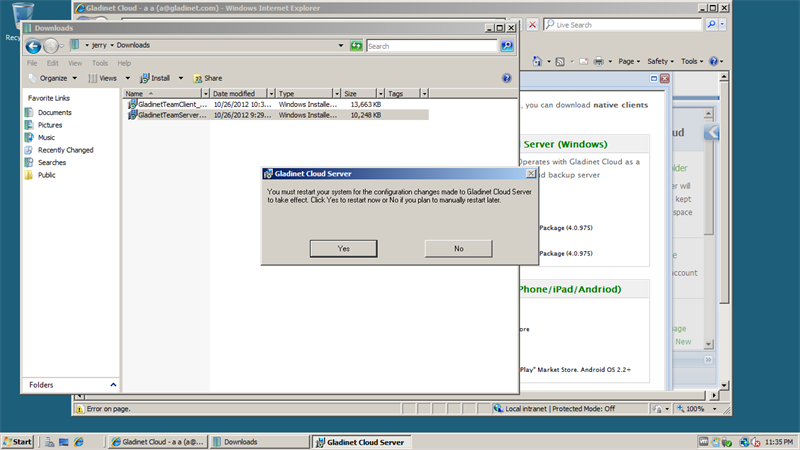Open the Safety menu in Internet Explorer
This screenshot has width=800, height=450.
(660, 61)
